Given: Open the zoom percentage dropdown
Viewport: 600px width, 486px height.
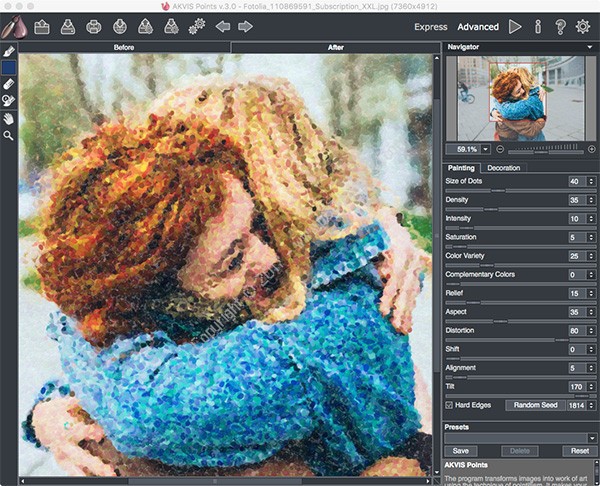Looking at the screenshot, I should (x=486, y=149).
